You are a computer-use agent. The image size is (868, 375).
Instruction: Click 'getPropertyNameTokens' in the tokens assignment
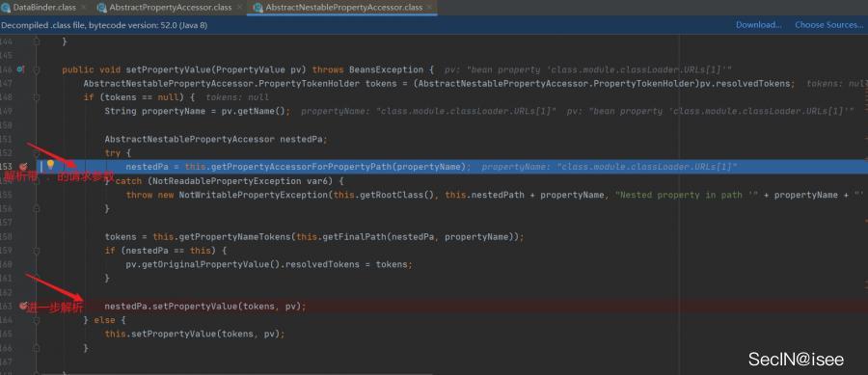232,237
